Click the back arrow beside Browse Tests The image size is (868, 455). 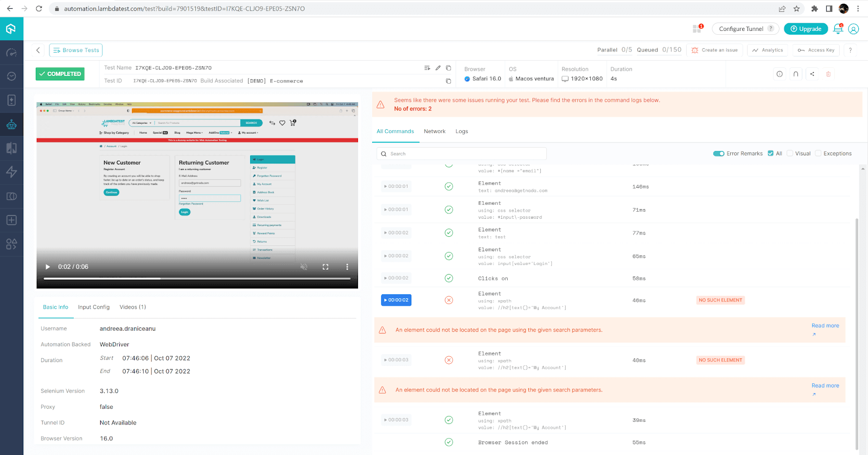click(x=38, y=50)
